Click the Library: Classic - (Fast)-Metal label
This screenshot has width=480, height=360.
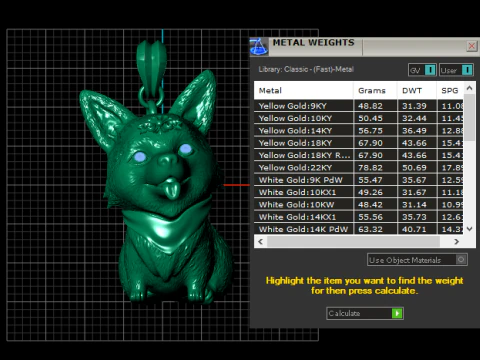[x=306, y=69]
